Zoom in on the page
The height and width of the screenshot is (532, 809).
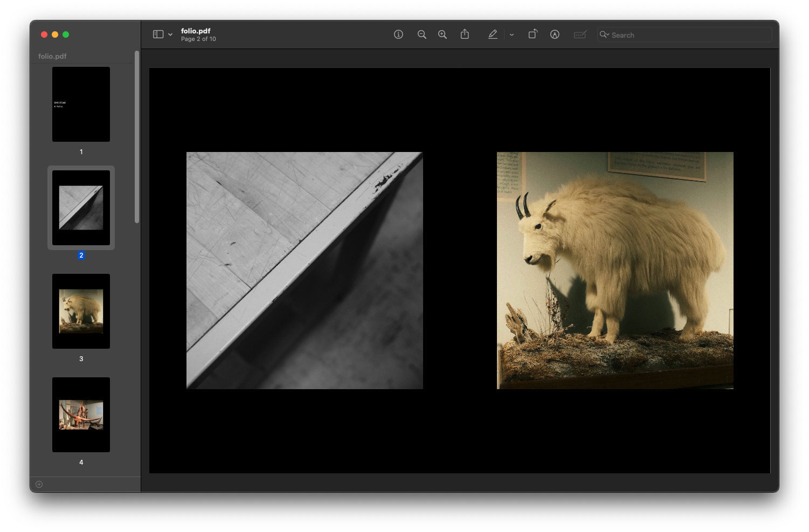(x=442, y=34)
